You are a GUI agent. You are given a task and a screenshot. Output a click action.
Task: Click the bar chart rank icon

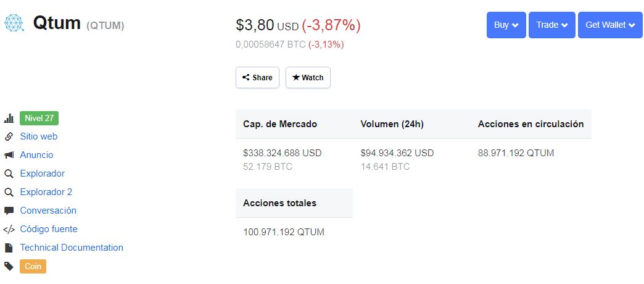point(9,119)
